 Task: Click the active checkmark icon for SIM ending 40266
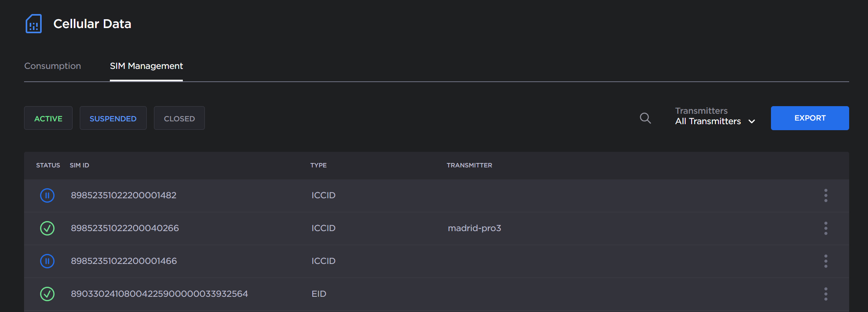click(x=47, y=228)
